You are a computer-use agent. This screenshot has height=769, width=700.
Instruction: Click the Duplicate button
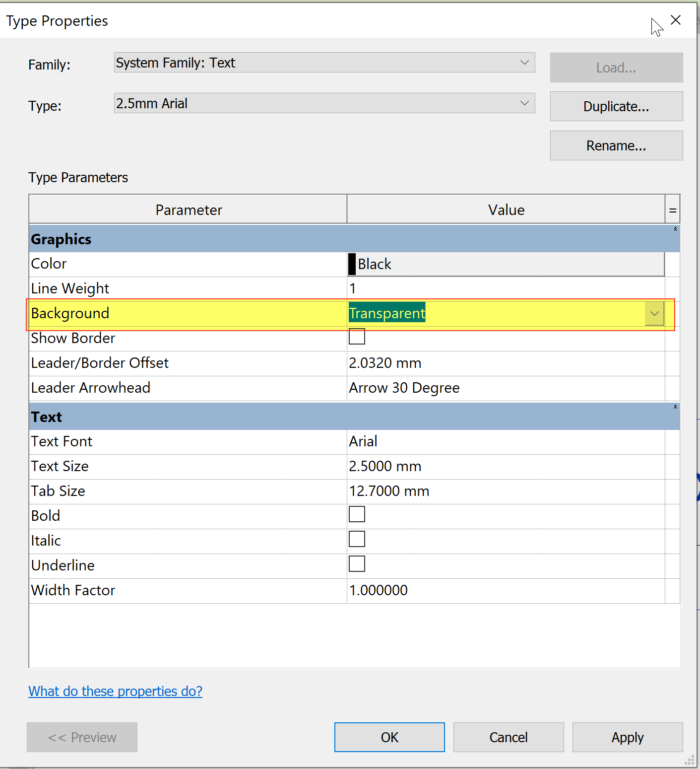click(616, 106)
